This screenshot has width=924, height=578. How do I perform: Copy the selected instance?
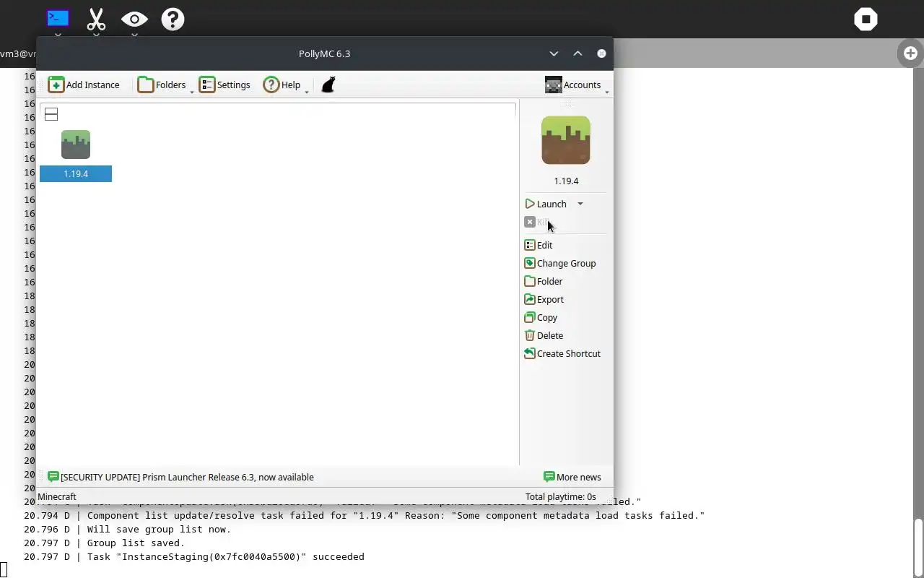click(x=541, y=317)
